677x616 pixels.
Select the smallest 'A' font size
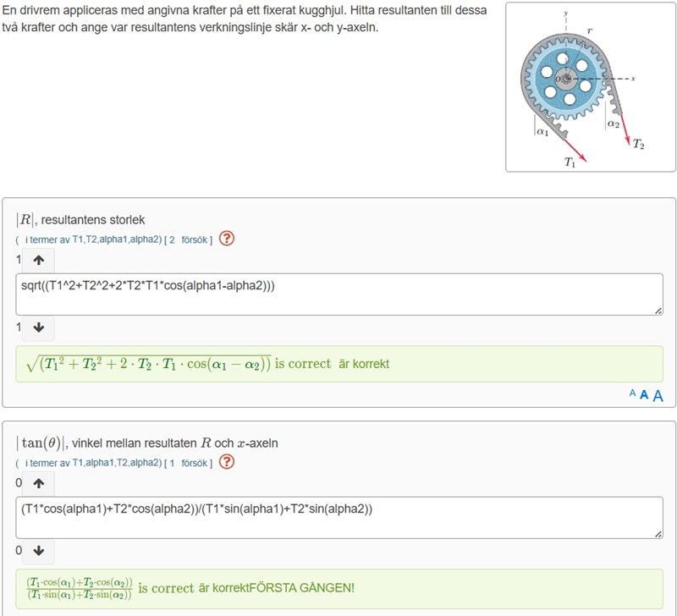point(632,393)
